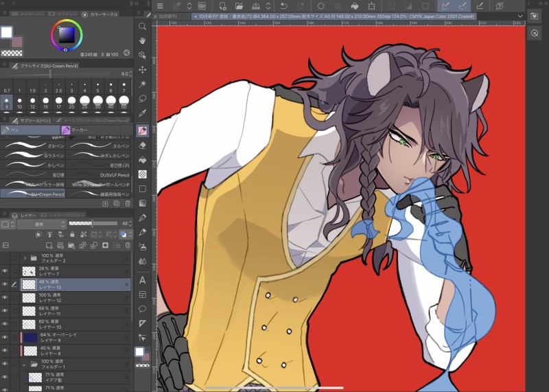Select the Blend droplets tool

click(142, 262)
